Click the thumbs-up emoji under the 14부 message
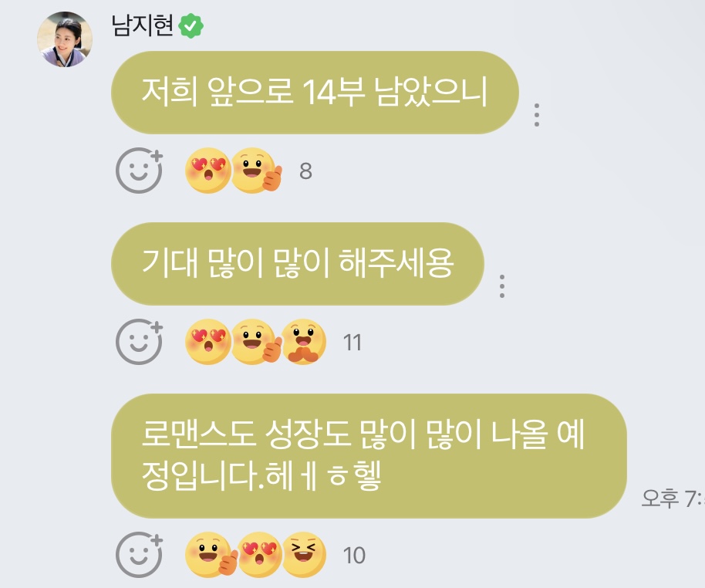The height and width of the screenshot is (588, 705). point(256,171)
